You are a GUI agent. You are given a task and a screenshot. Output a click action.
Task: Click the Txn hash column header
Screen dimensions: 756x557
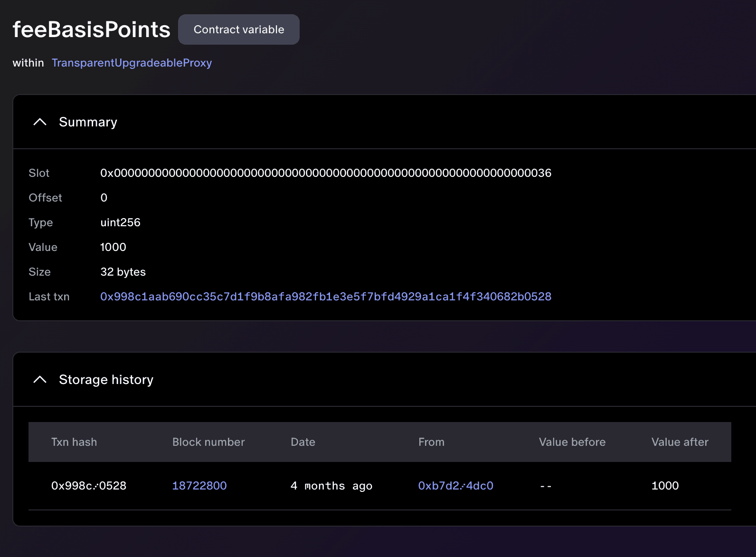74,442
